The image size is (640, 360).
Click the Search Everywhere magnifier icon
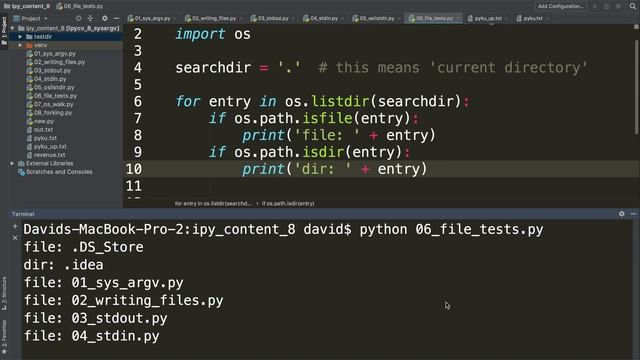click(633, 6)
